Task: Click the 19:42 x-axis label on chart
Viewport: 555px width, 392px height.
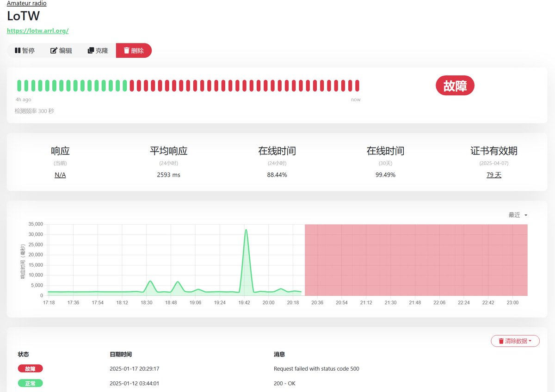Action: click(244, 302)
